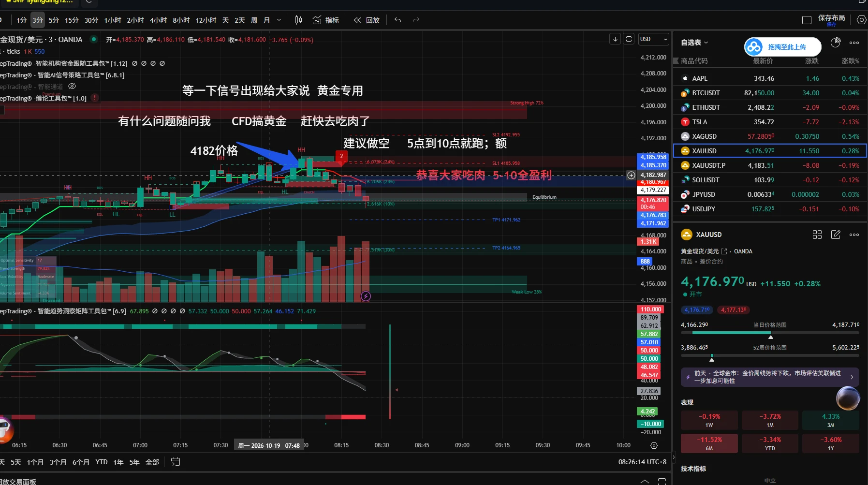Click the daily price range slider
The height and width of the screenshot is (485, 868).
pos(770,333)
